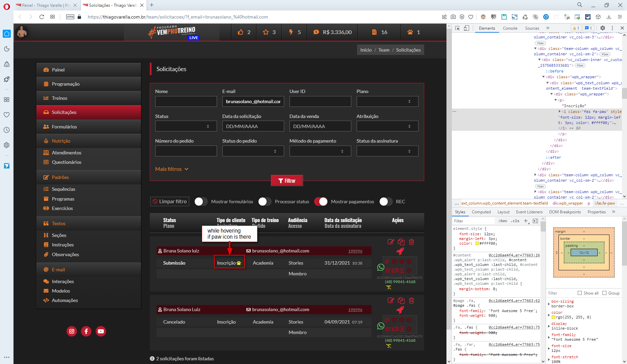Visit the Facebook social link

pyautogui.click(x=86, y=331)
